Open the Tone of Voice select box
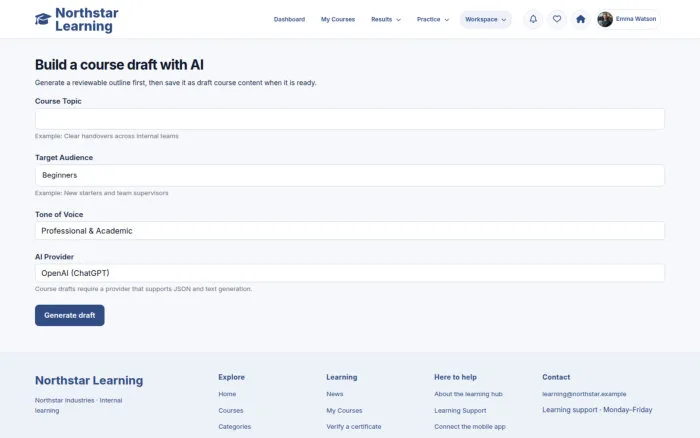700x438 pixels. pos(350,231)
